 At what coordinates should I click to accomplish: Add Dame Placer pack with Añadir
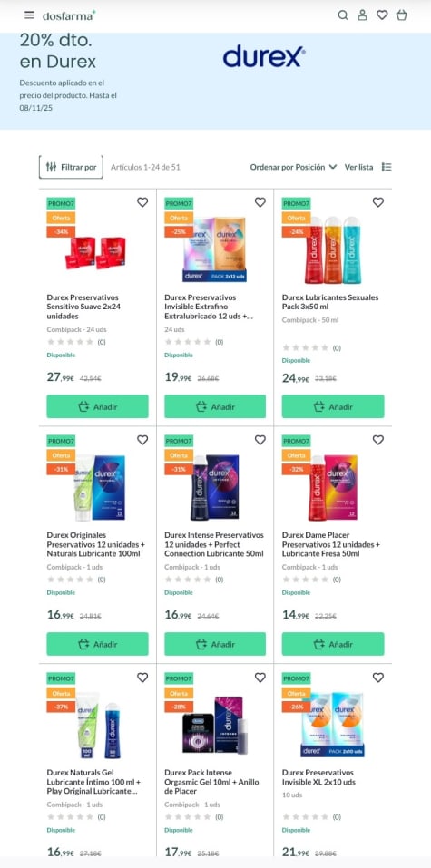[333, 644]
